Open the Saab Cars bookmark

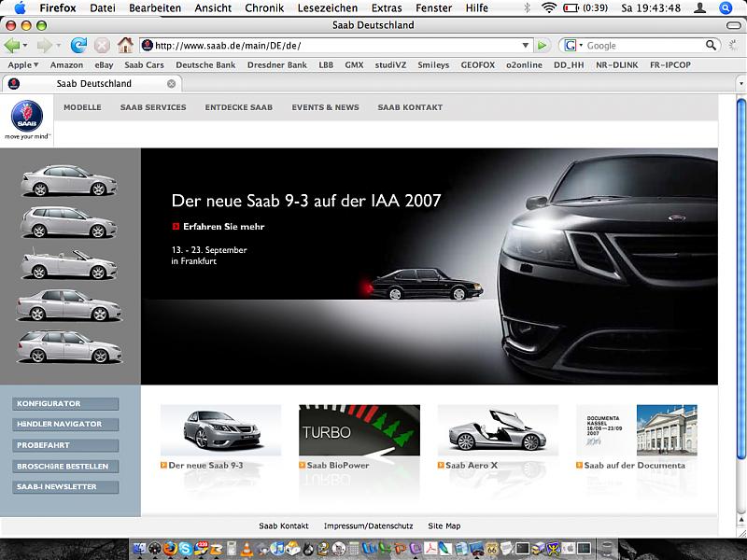(144, 64)
